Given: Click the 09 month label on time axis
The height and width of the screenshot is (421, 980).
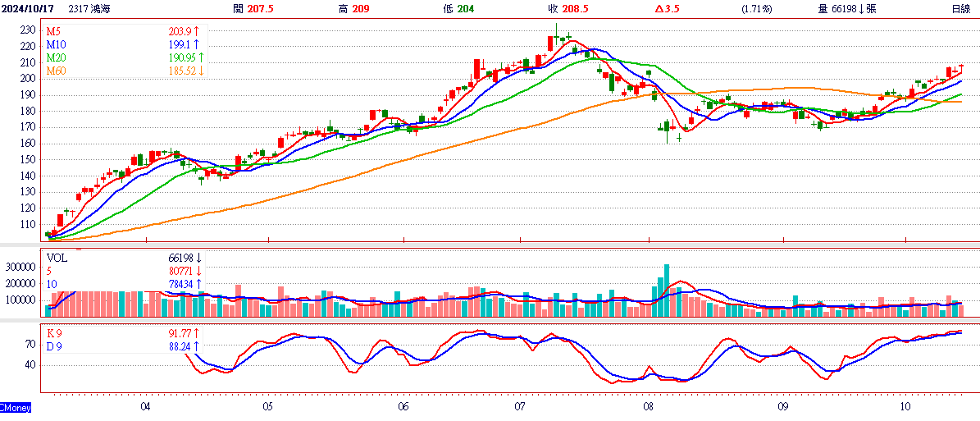Looking at the screenshot, I should (x=782, y=406).
